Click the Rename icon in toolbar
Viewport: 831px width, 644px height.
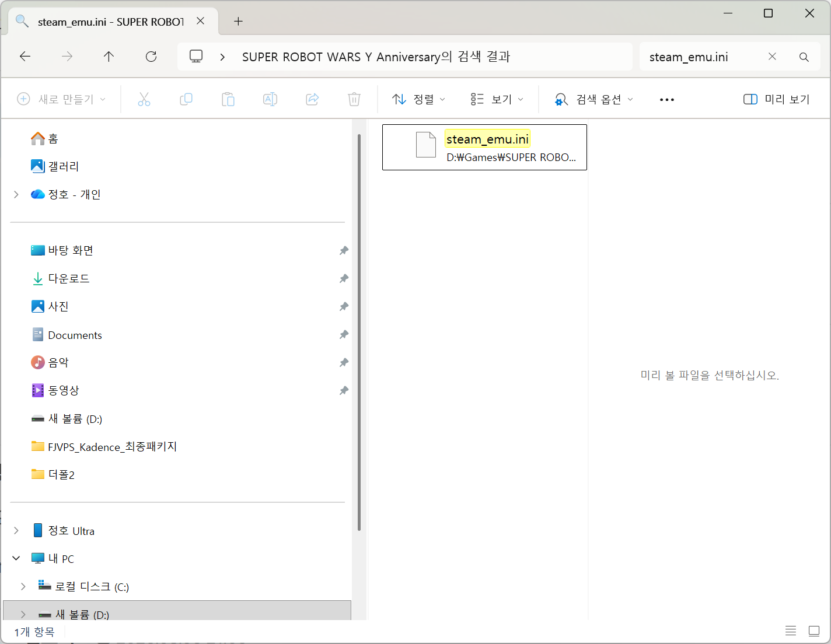pyautogui.click(x=270, y=99)
